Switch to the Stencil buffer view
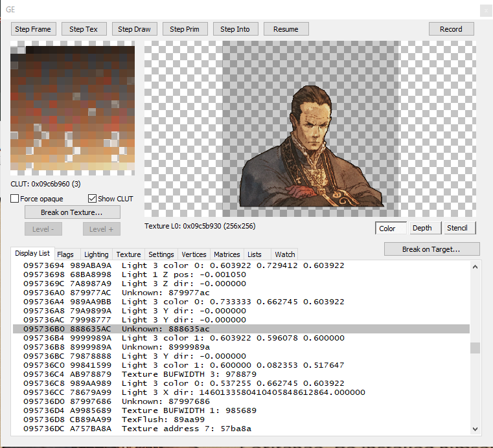The height and width of the screenshot is (448, 493). click(460, 228)
